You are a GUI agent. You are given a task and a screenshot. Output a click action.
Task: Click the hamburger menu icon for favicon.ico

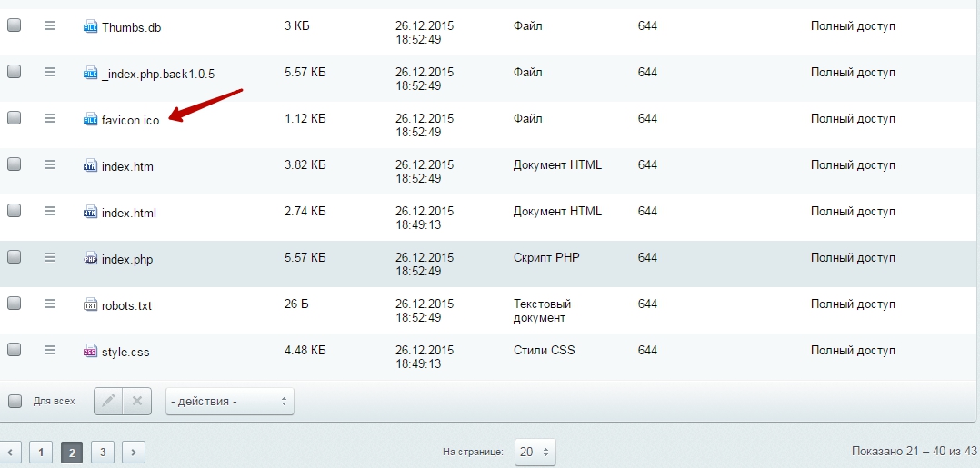point(50,118)
